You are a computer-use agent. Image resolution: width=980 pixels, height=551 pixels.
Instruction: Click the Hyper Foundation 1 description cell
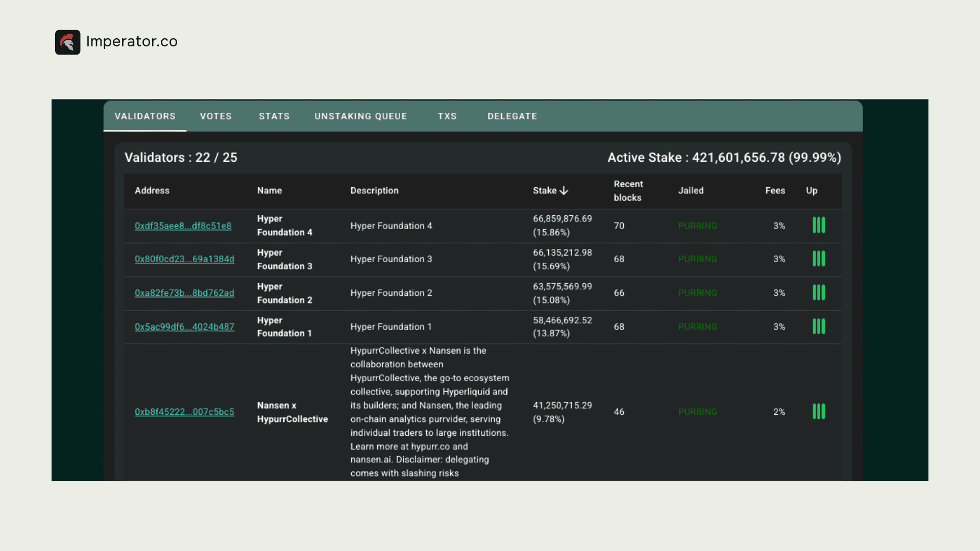pos(391,327)
